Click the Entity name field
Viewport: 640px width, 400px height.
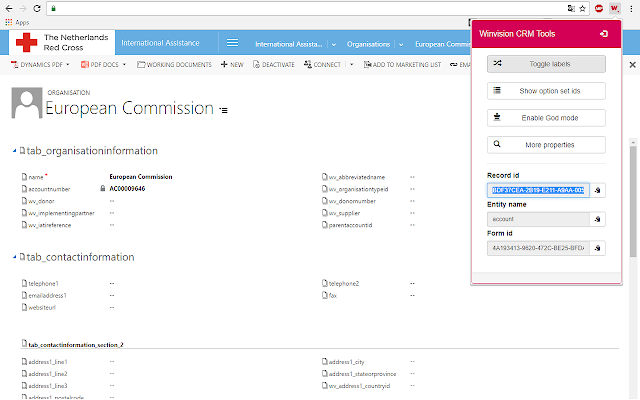[x=538, y=219]
